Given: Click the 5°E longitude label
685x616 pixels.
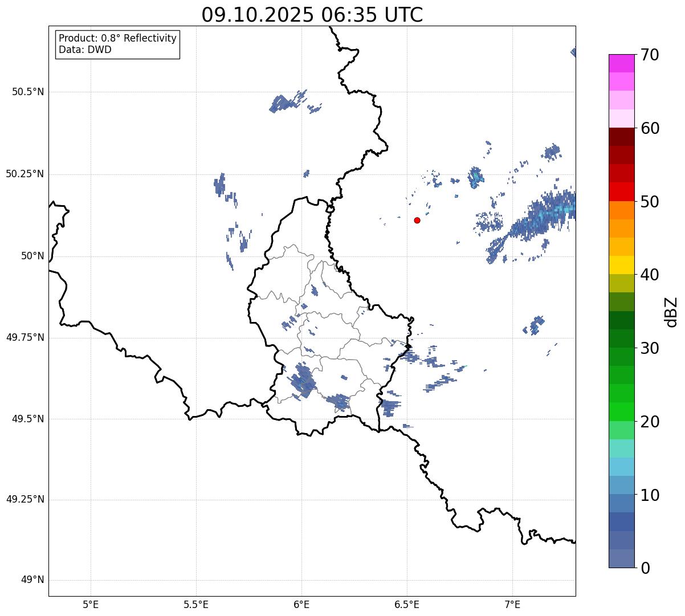Looking at the screenshot, I should coord(91,604).
